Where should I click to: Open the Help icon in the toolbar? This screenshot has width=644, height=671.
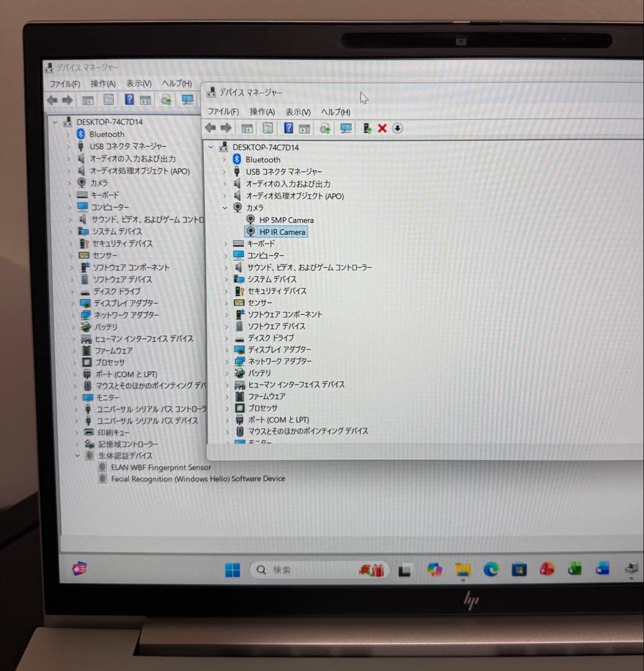click(x=288, y=128)
